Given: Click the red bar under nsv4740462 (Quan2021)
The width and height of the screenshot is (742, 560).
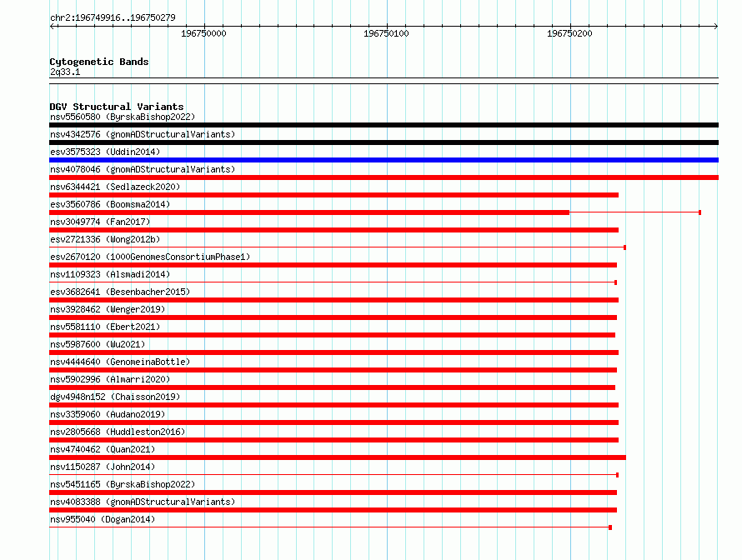Looking at the screenshot, I should [x=338, y=457].
